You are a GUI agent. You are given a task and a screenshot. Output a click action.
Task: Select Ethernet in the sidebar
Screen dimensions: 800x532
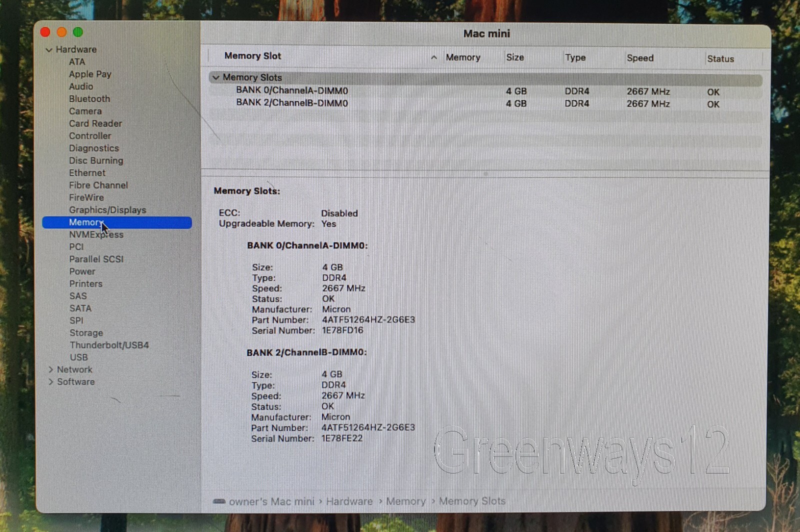click(x=87, y=173)
